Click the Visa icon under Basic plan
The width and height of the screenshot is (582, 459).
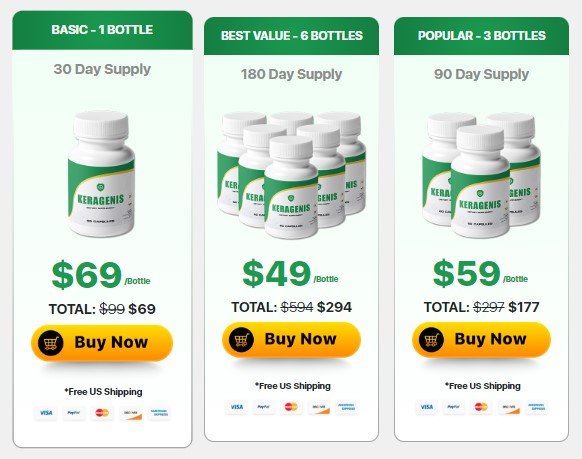pyautogui.click(x=46, y=413)
